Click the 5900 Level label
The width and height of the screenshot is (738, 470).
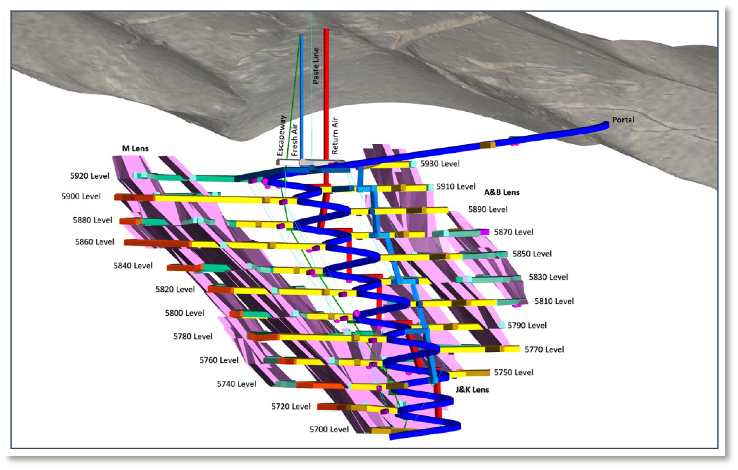[81, 197]
